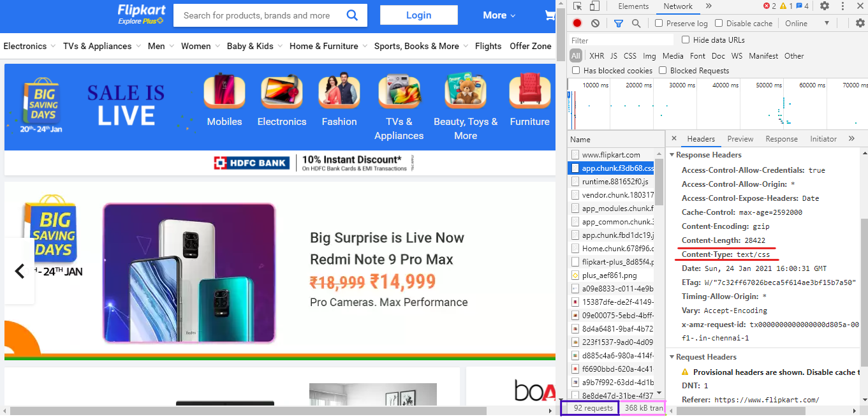Viewport: 868px width, 417px height.
Task: Click the blue message count badge
Action: tap(803, 6)
